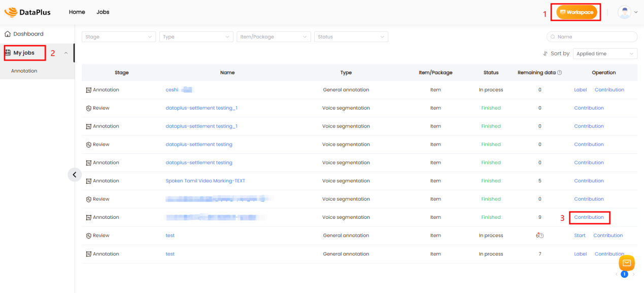Click the Status column header

click(x=491, y=73)
